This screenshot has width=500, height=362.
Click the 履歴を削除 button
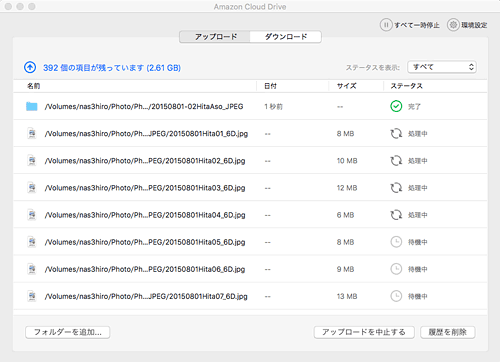click(x=448, y=332)
